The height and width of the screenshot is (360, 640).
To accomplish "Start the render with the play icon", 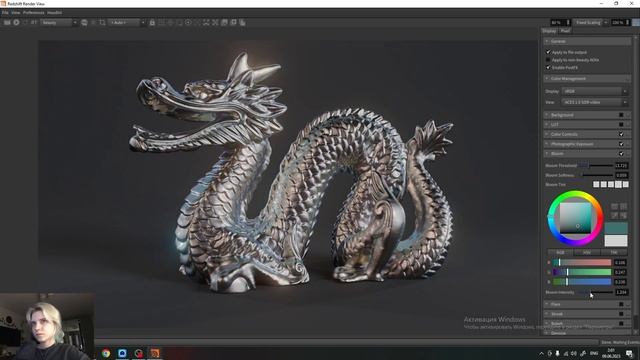I will pos(16,23).
